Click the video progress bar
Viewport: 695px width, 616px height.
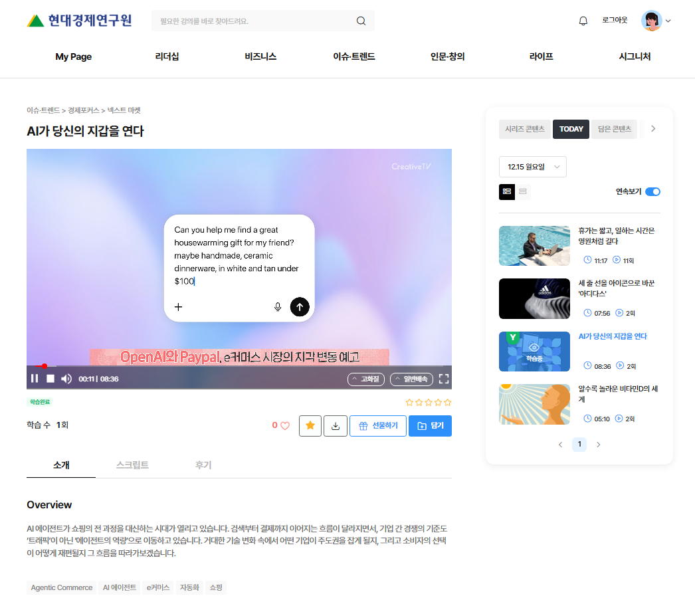click(239, 366)
